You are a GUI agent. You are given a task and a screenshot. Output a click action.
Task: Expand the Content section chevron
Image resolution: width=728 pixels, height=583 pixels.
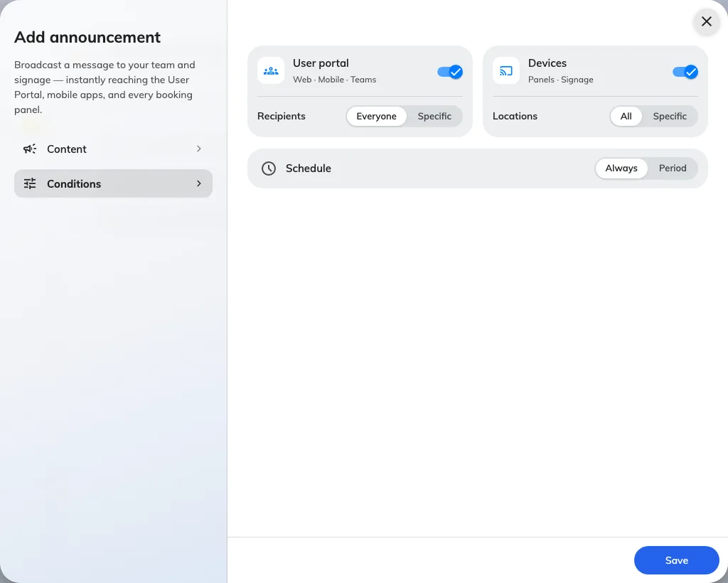[x=199, y=149]
